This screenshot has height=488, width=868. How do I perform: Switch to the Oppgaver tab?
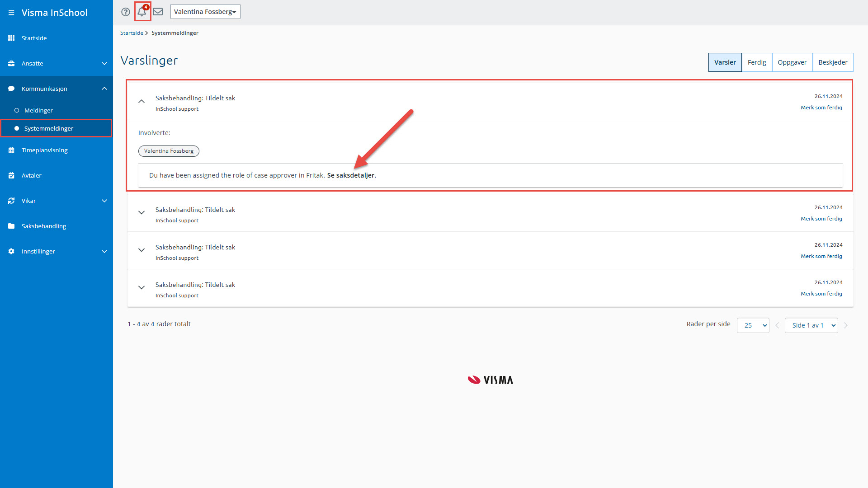click(792, 62)
